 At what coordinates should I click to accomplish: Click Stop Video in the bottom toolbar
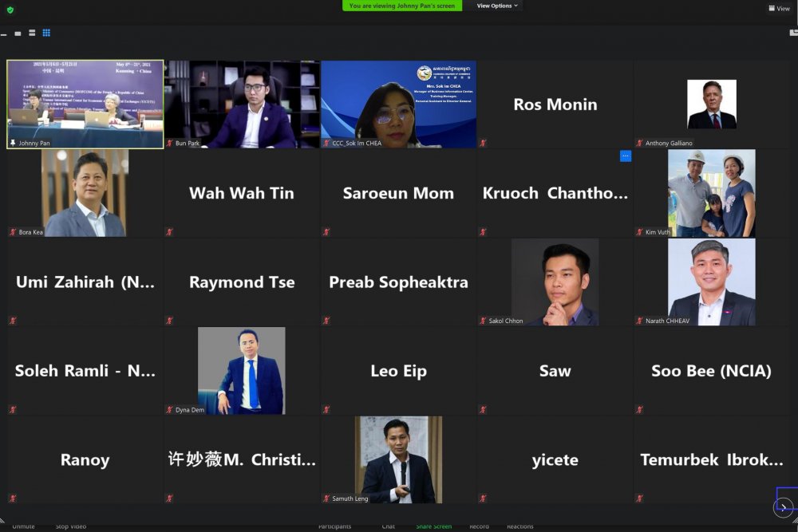coord(71,526)
